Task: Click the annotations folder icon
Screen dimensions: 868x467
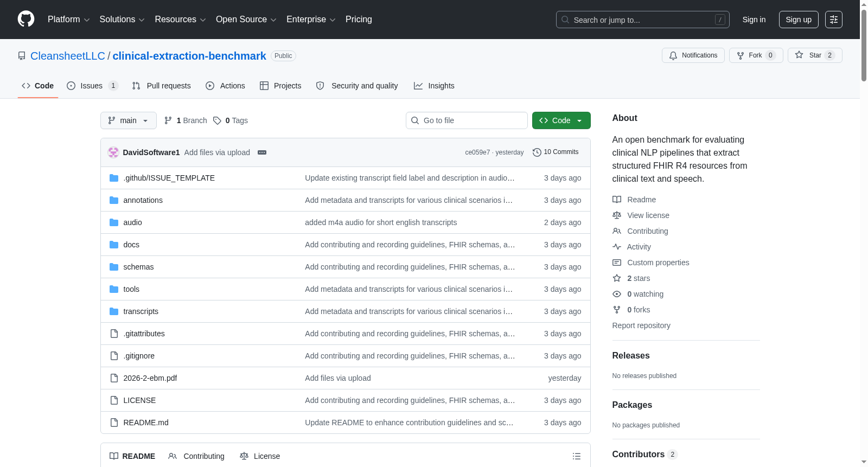Action: [114, 200]
